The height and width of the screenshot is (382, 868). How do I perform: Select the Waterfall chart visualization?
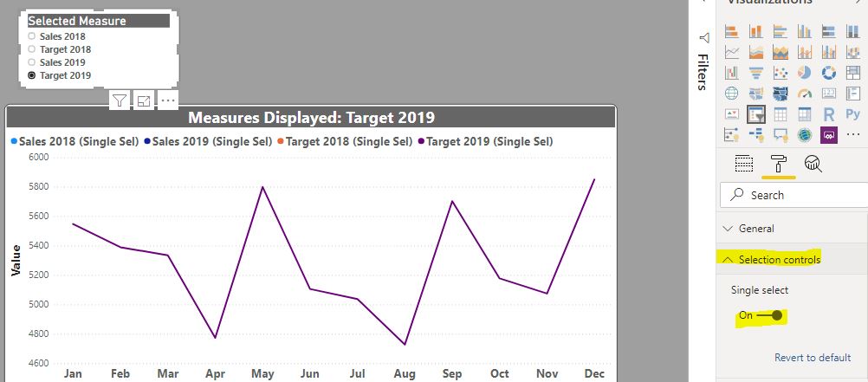coord(732,73)
